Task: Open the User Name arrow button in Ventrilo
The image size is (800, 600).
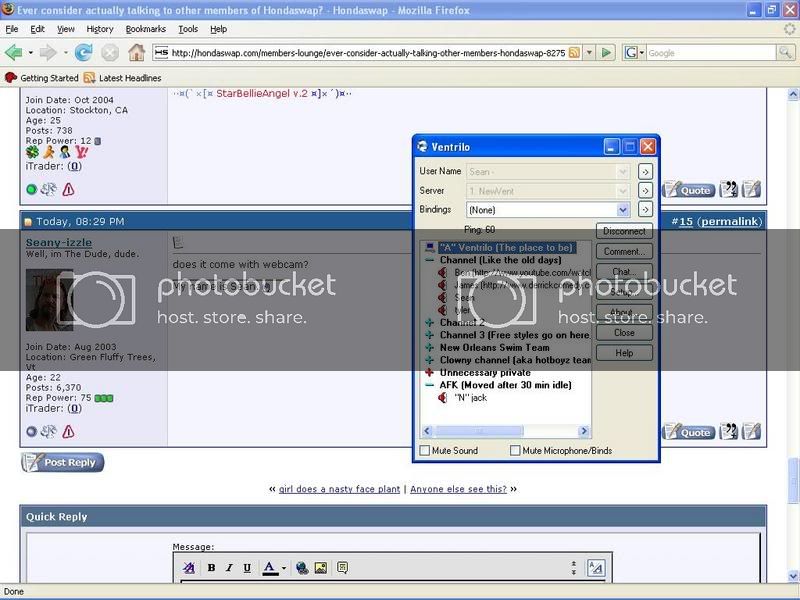Action: 645,172
